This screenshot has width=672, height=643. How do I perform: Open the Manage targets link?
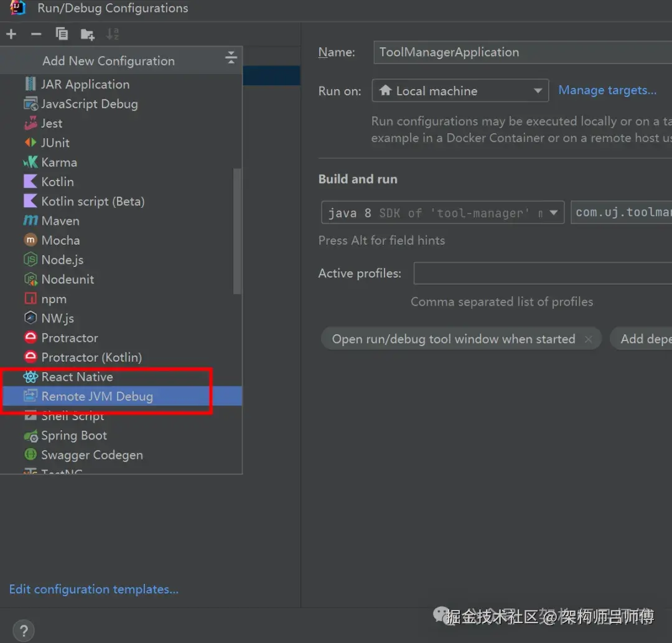(x=607, y=90)
